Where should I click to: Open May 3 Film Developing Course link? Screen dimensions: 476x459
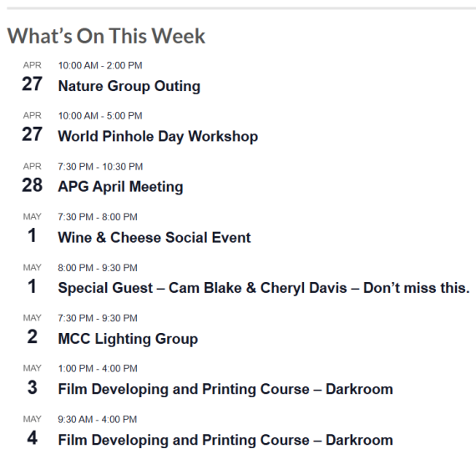pyautogui.click(x=225, y=389)
